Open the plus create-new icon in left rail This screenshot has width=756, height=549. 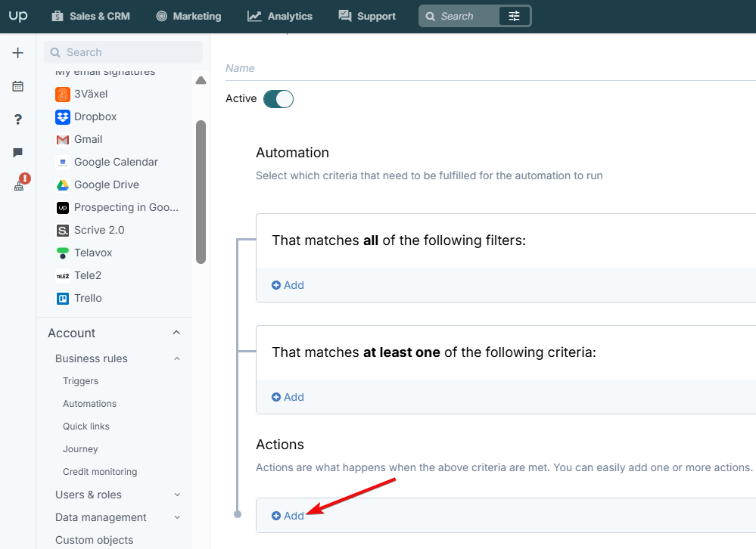[x=18, y=53]
